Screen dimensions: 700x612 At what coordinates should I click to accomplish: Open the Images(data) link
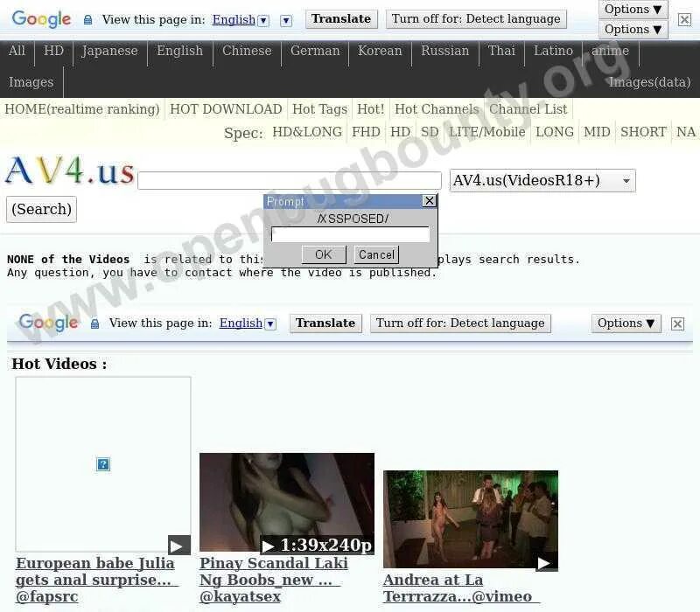click(650, 82)
